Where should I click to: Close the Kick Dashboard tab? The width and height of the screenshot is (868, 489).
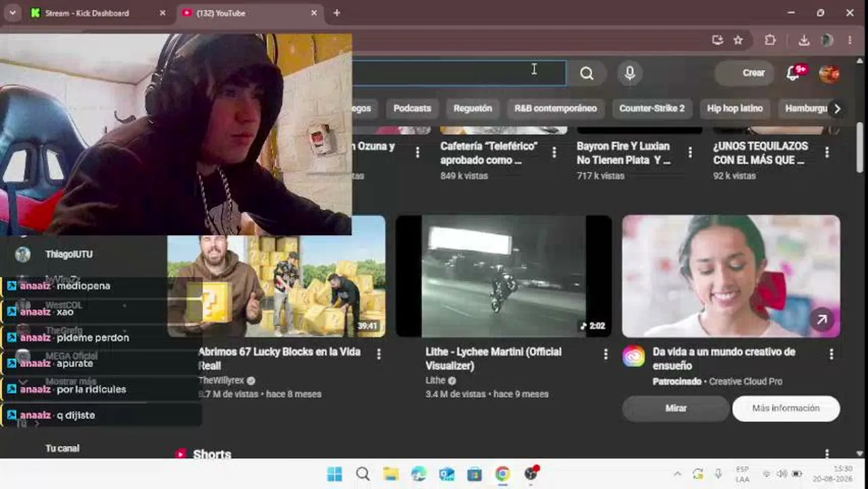[162, 13]
